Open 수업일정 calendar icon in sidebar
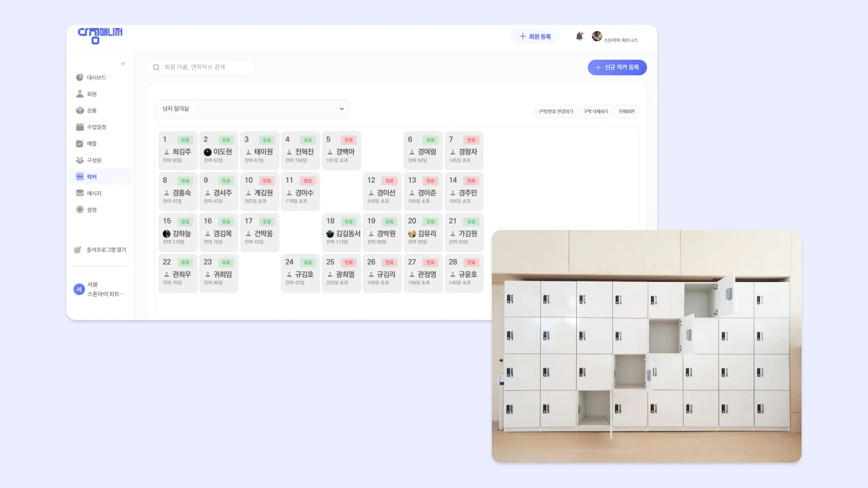 pyautogui.click(x=80, y=127)
